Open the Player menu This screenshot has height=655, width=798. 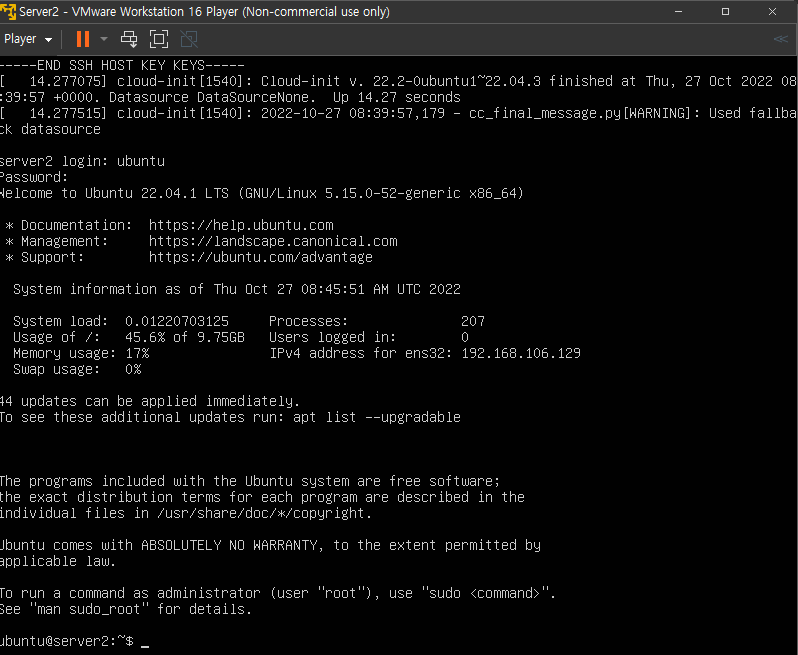tap(28, 39)
